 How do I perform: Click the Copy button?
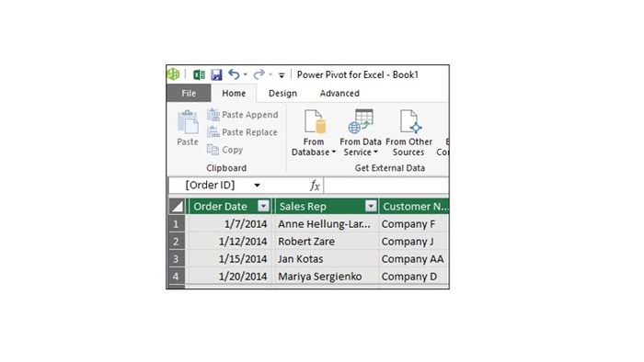tap(225, 150)
